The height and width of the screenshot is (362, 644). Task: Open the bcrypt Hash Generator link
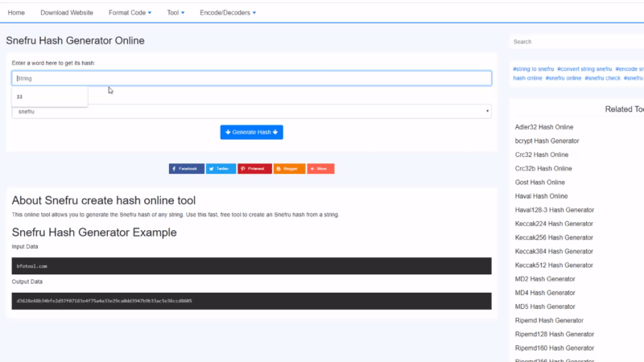click(547, 141)
